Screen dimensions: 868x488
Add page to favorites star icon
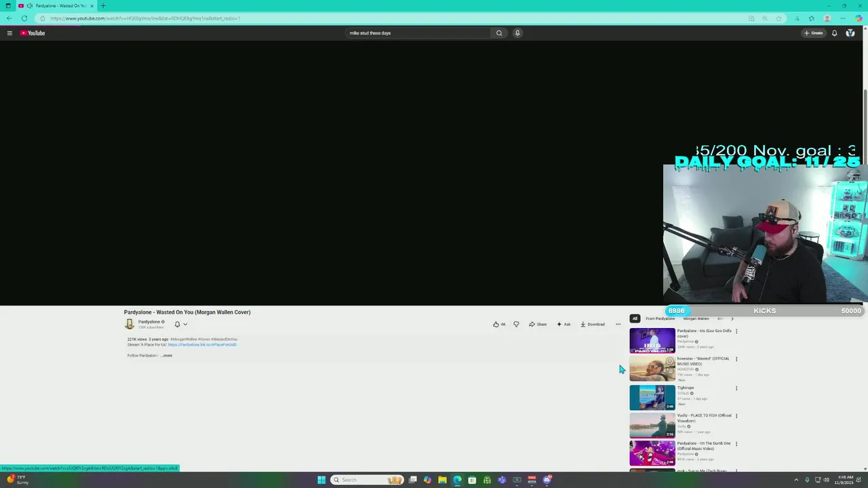coord(779,18)
